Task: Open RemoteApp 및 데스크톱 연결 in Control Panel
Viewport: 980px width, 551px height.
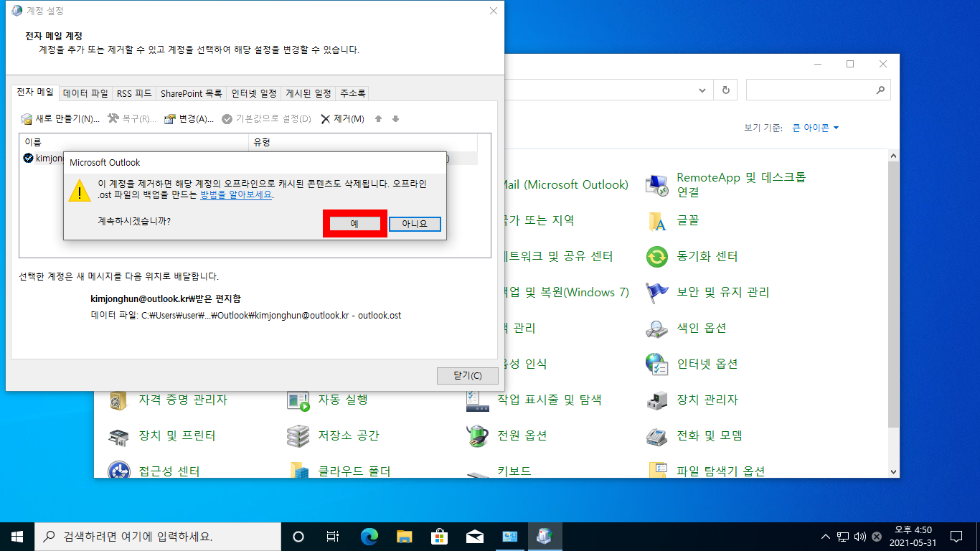Action: [x=725, y=185]
